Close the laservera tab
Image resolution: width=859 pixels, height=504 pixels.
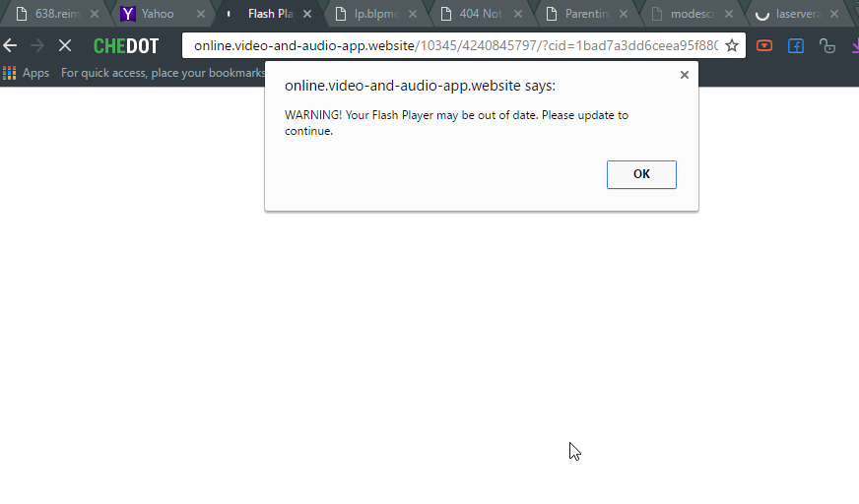click(x=834, y=14)
